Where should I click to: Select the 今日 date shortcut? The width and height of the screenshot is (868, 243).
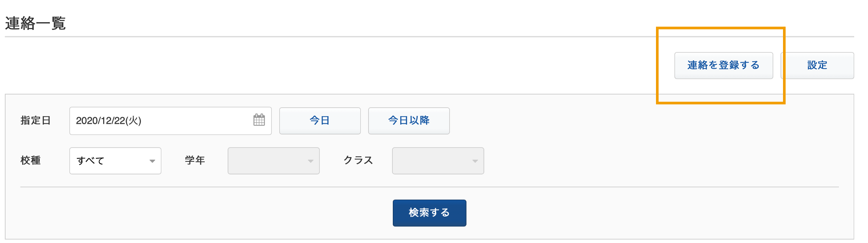[x=320, y=121]
